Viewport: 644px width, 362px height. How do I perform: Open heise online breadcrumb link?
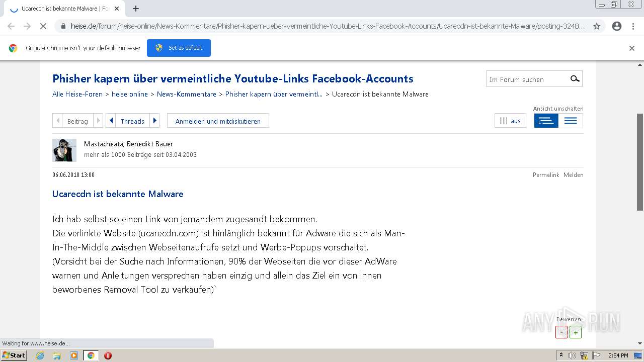(130, 94)
